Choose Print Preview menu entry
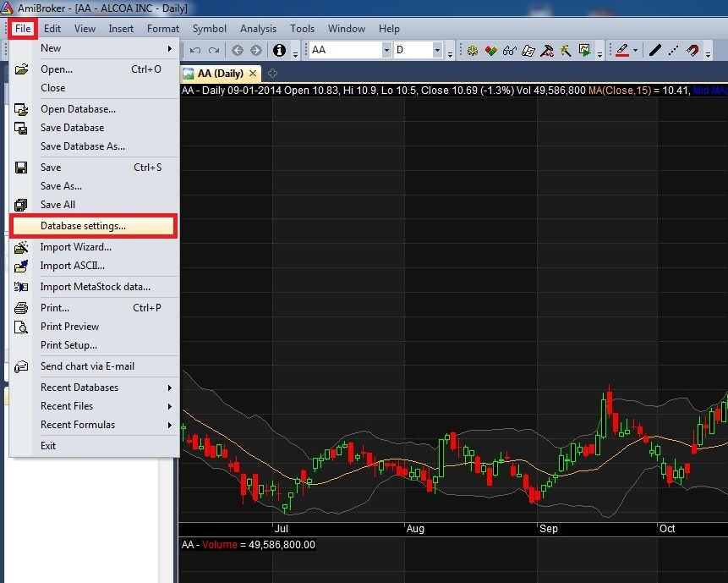The image size is (728, 583). coord(94,327)
